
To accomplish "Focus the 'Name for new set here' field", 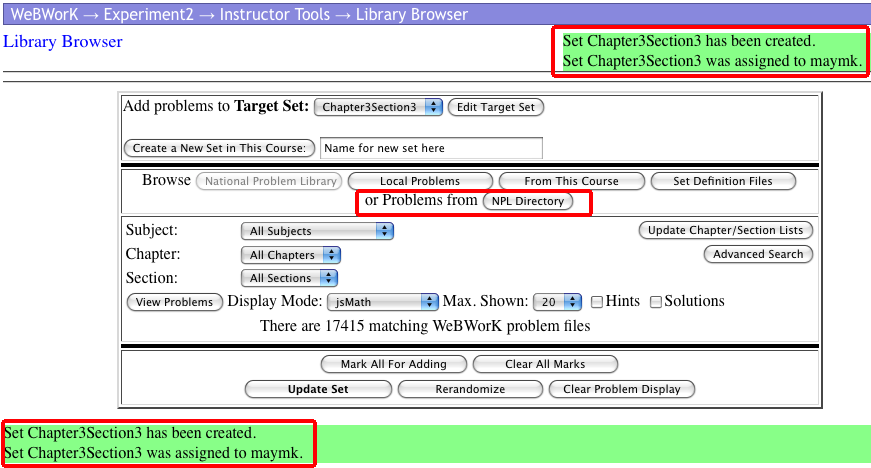I will point(431,148).
